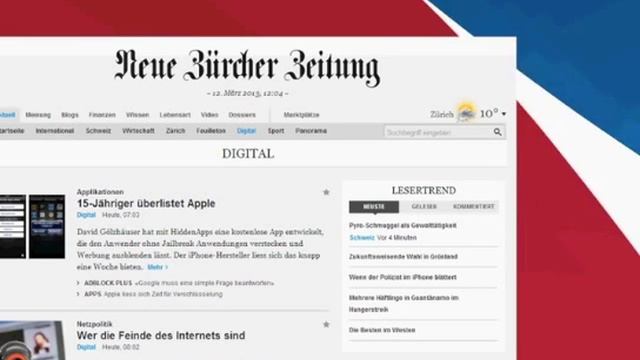Bookmark star for 'Wer die Feinde des Internets sind'

click(326, 324)
